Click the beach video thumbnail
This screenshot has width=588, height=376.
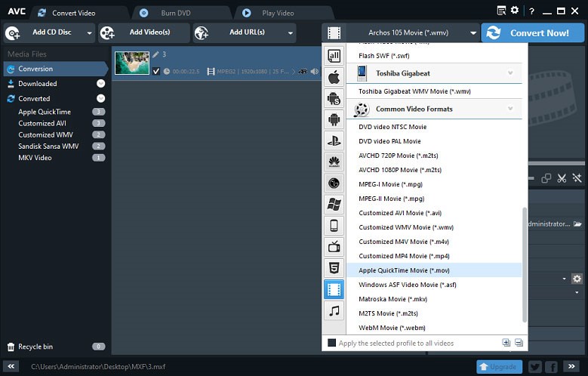point(132,63)
